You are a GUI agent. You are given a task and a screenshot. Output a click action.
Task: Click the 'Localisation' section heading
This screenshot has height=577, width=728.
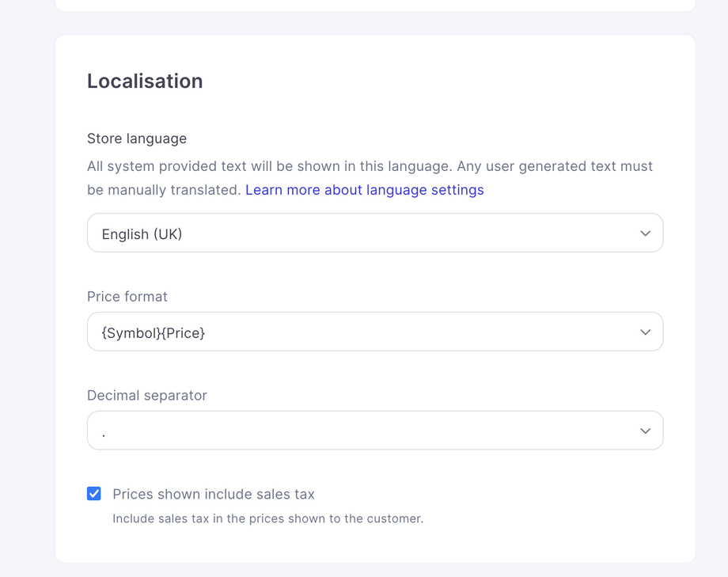point(145,82)
